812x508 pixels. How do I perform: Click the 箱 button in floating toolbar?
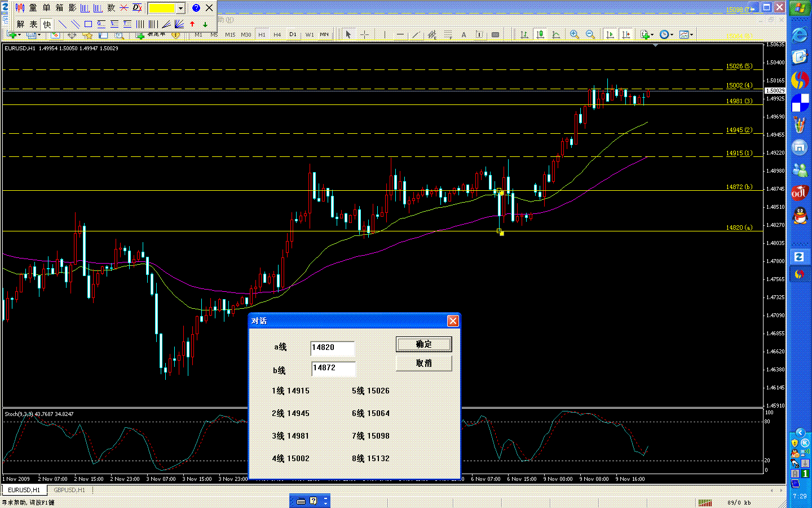click(59, 8)
